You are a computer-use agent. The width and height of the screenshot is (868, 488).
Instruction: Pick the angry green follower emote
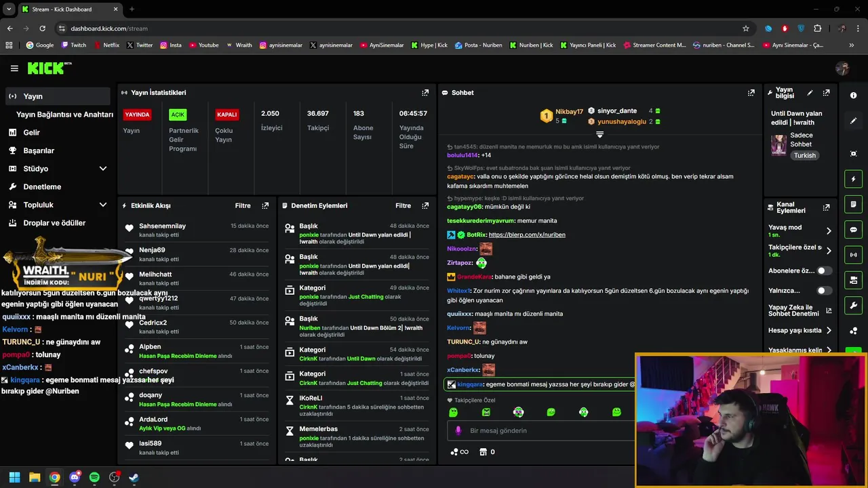click(x=486, y=412)
